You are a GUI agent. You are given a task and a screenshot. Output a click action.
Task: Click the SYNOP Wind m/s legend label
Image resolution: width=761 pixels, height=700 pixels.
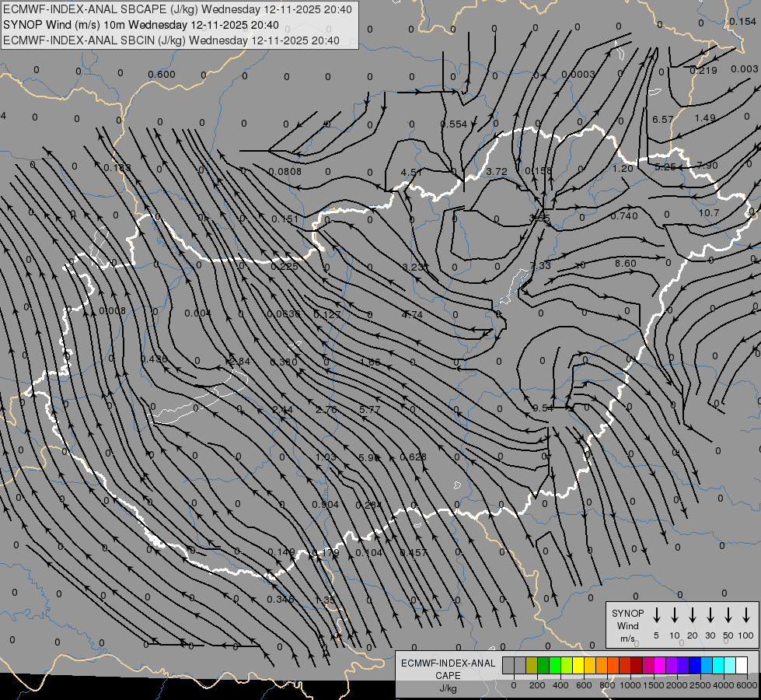point(627,626)
